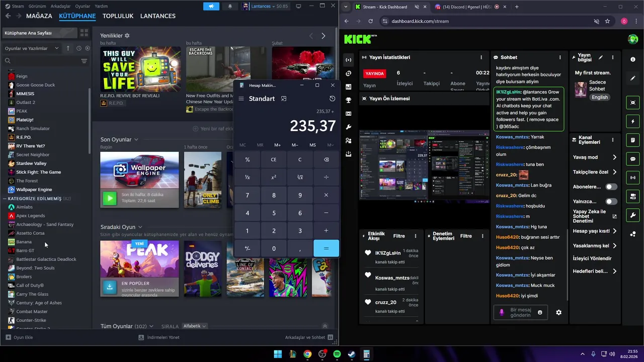
Task: Click İzleyici Yönlendir in Kanal Eylemleri
Action: [592, 258]
